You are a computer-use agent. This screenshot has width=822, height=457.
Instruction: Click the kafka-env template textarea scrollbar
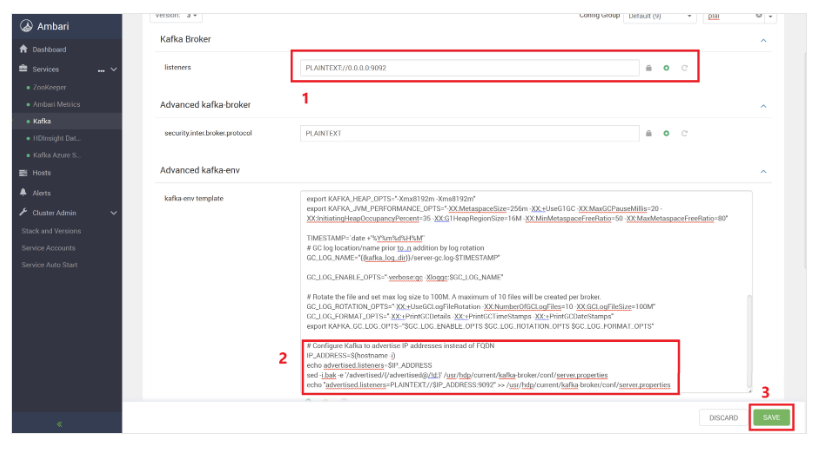coord(749,341)
